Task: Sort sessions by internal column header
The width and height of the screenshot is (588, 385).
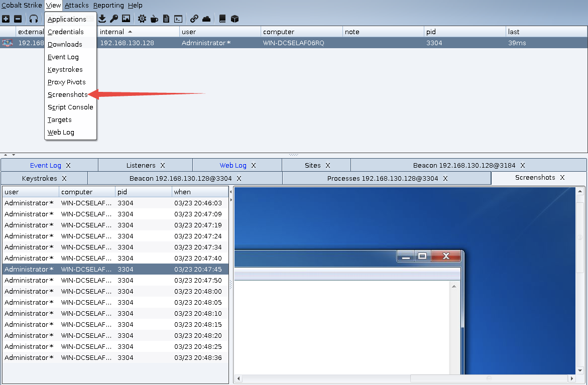Action: click(138, 32)
